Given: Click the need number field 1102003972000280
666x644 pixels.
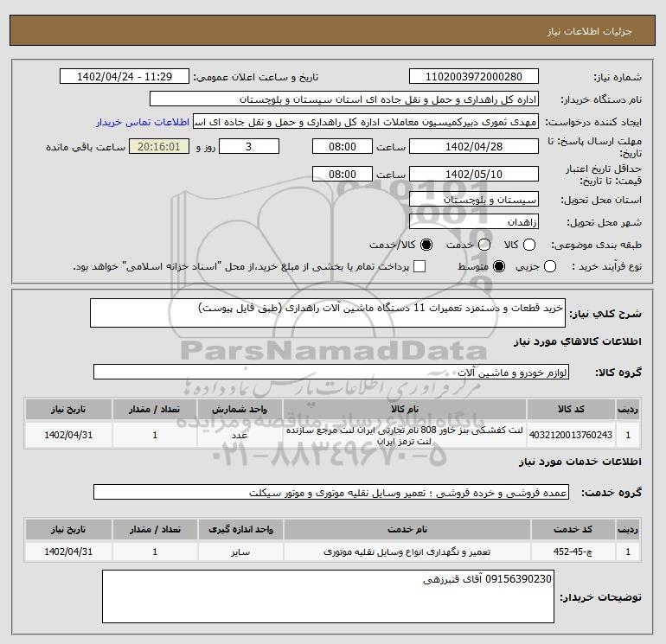Looking at the screenshot, I should tap(474, 76).
